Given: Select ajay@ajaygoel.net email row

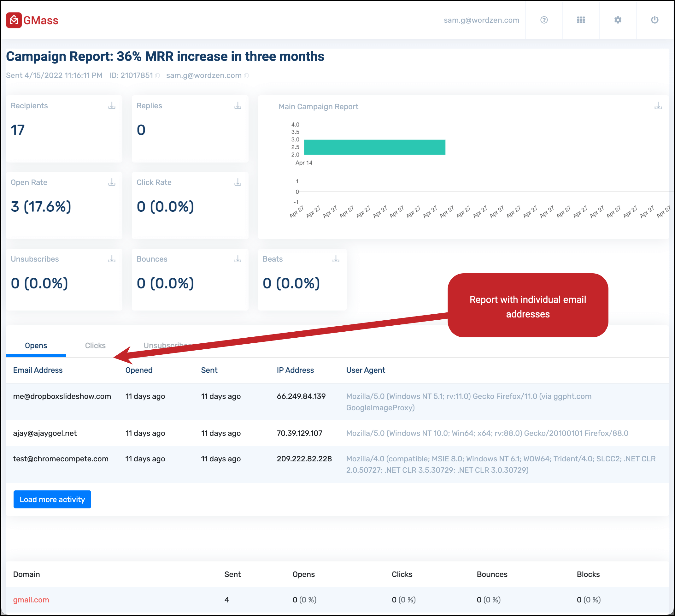Looking at the screenshot, I should (337, 433).
